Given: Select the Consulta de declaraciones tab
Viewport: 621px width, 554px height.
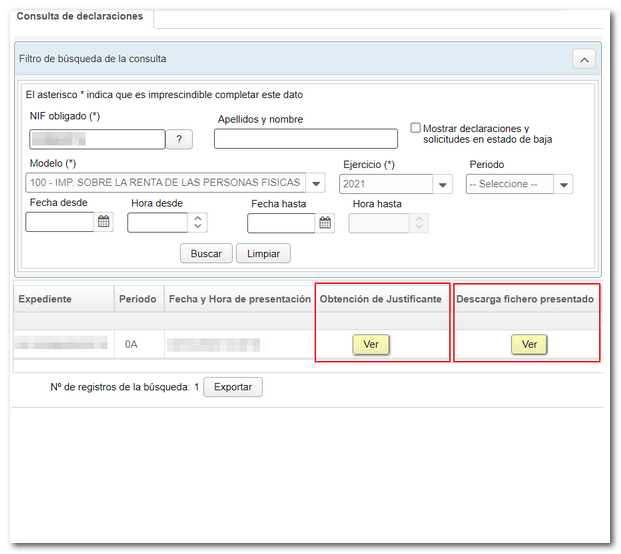Looking at the screenshot, I should (x=80, y=17).
